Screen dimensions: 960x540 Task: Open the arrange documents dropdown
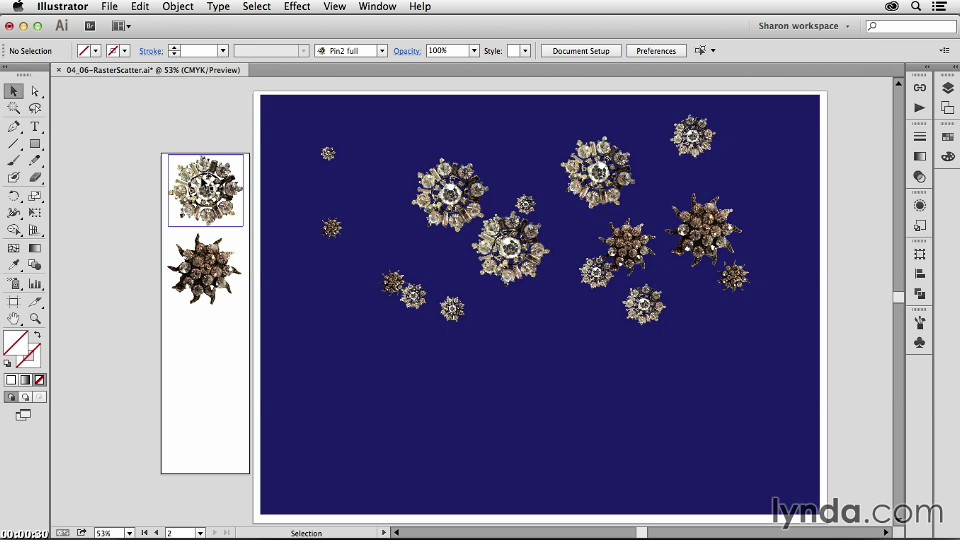(121, 26)
